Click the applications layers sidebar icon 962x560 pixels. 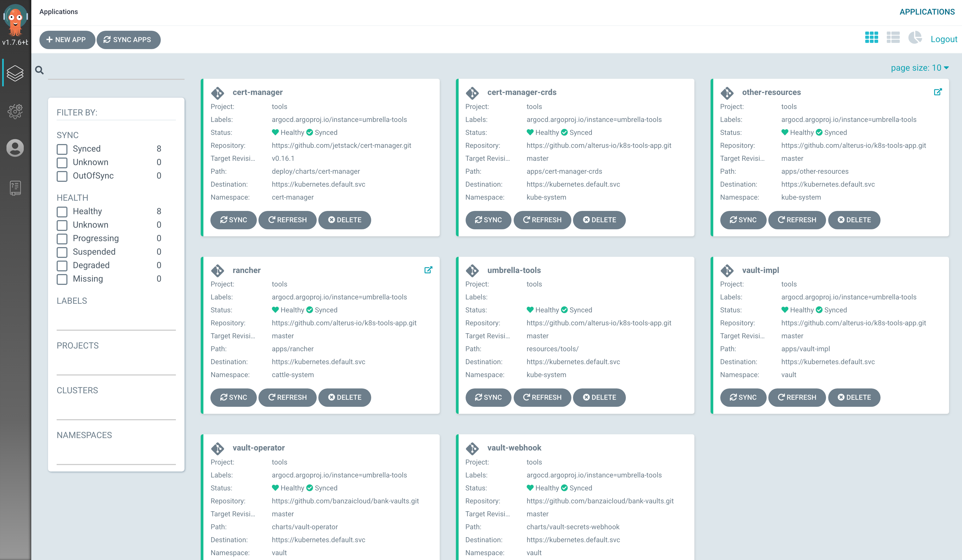click(15, 73)
